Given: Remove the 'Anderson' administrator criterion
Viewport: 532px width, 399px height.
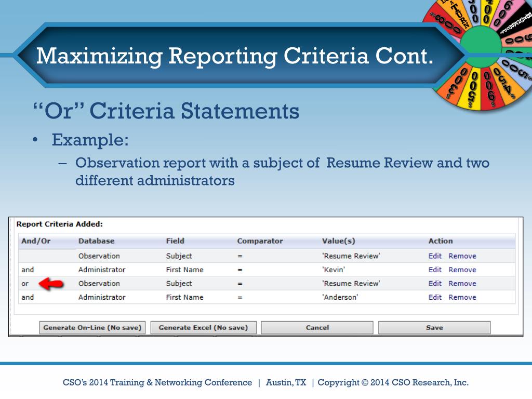Looking at the screenshot, I should pyautogui.click(x=462, y=297).
